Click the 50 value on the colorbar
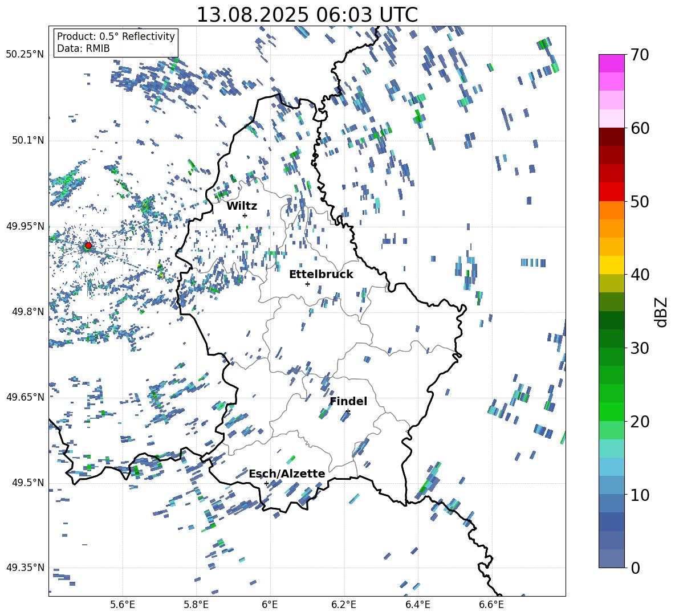The height and width of the screenshot is (616, 675). tap(640, 201)
